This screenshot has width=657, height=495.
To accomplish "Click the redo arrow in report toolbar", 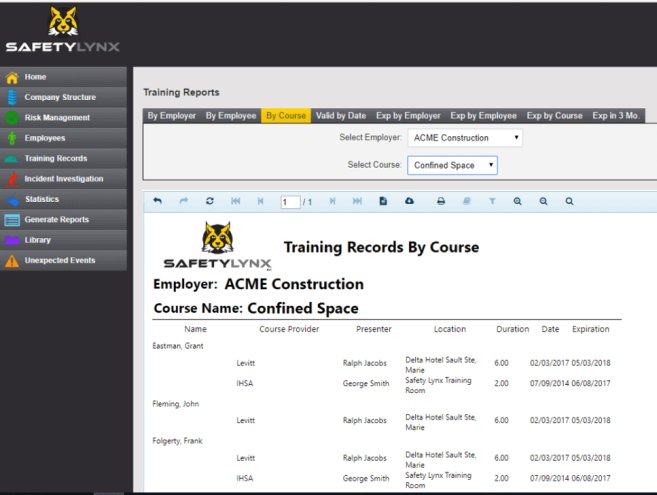I will (184, 201).
